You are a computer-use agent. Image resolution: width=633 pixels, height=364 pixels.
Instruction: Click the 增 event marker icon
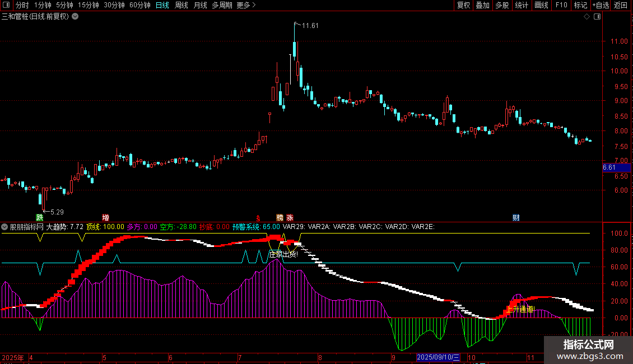click(x=106, y=217)
